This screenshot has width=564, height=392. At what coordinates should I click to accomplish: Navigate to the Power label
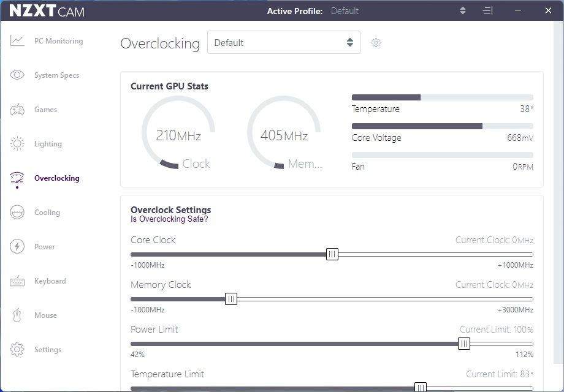click(x=45, y=246)
